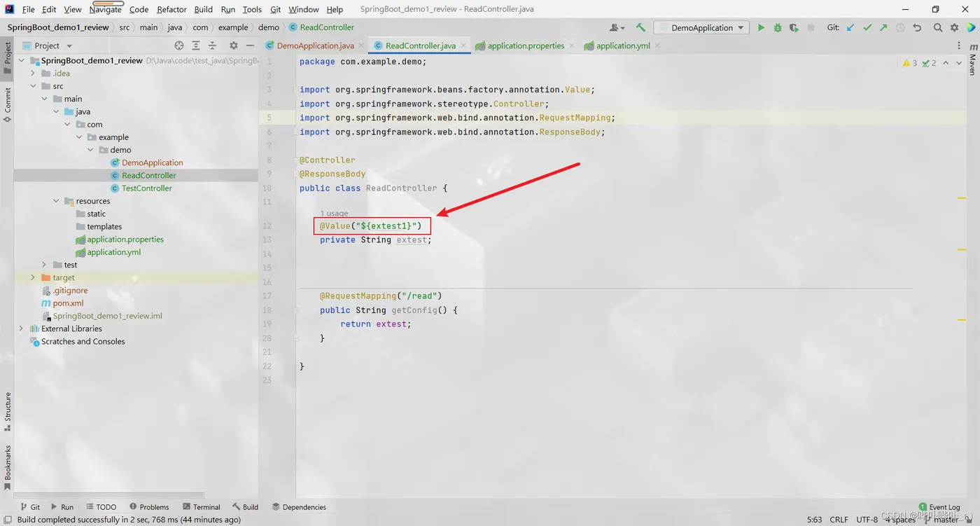Switch to the application.properties tab

(526, 46)
